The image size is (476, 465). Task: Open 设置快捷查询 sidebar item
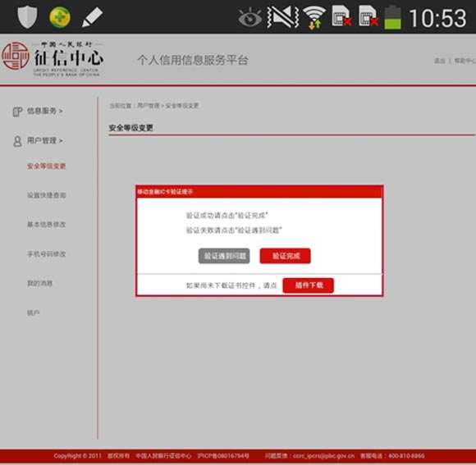pyautogui.click(x=47, y=195)
